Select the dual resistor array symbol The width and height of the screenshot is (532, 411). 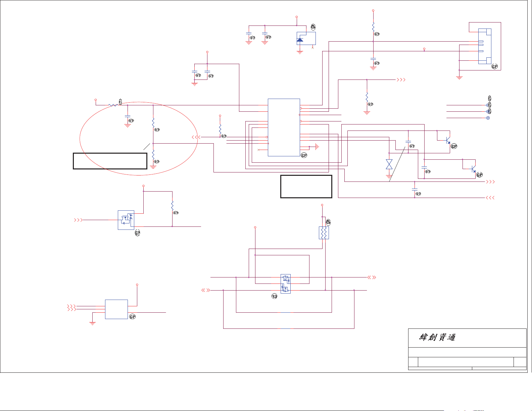coord(324,233)
